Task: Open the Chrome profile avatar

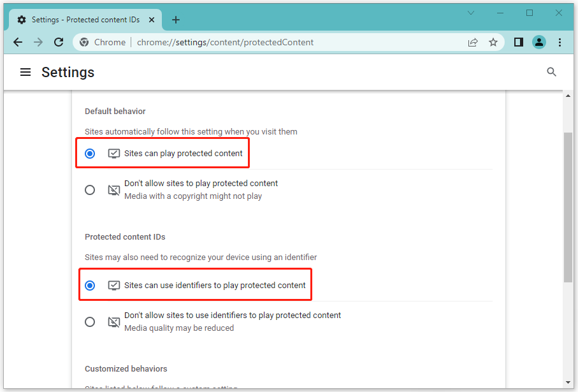Action: (539, 42)
